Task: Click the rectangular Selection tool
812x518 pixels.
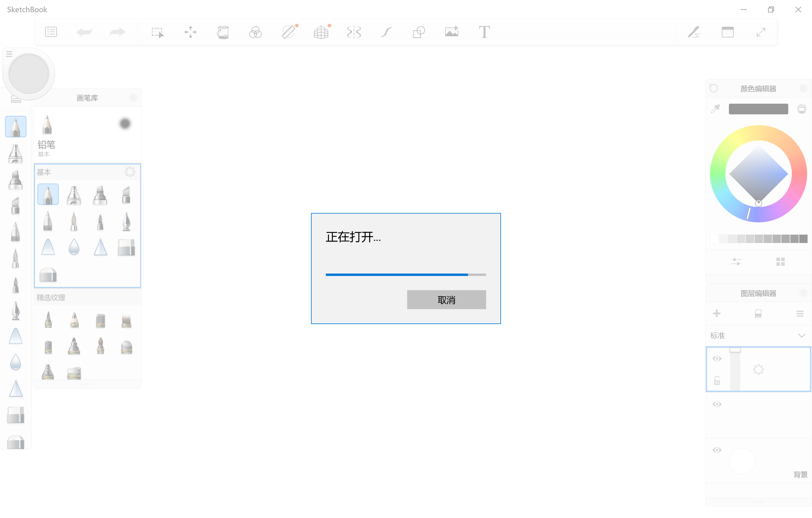Action: [158, 32]
